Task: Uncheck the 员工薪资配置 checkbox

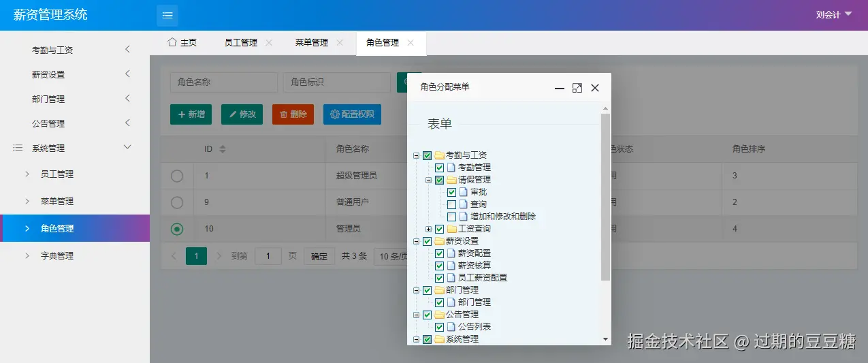Action: [440, 278]
